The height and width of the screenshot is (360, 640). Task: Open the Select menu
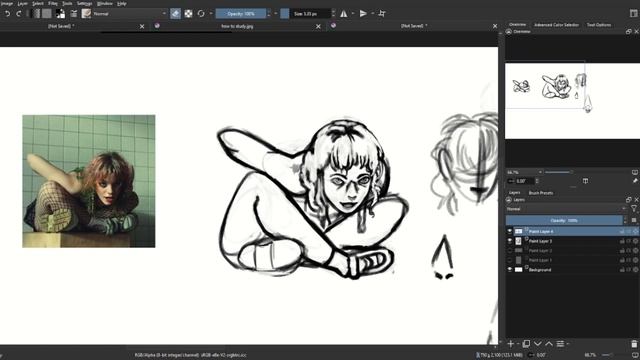(x=38, y=3)
